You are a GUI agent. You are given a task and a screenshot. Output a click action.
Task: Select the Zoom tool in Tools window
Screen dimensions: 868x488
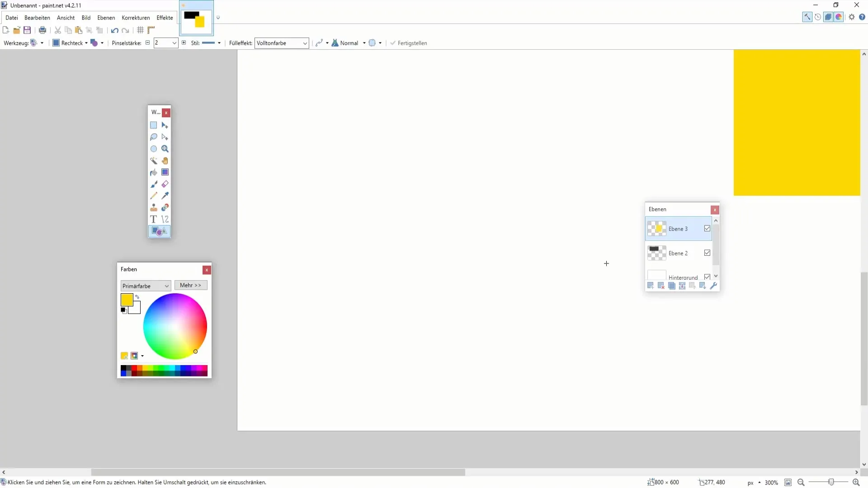[x=165, y=149]
